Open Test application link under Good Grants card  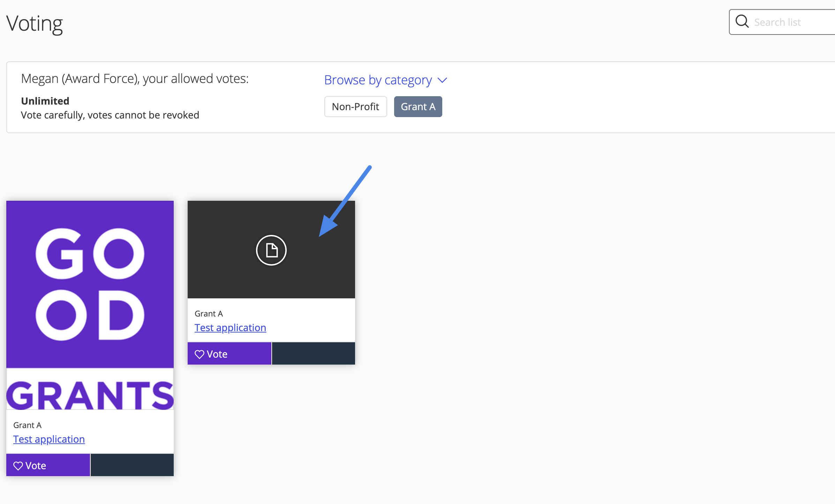point(49,439)
